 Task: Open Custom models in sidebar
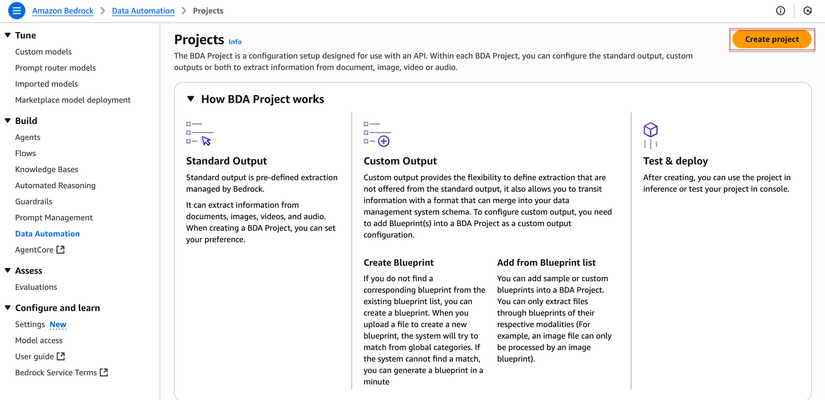(43, 52)
